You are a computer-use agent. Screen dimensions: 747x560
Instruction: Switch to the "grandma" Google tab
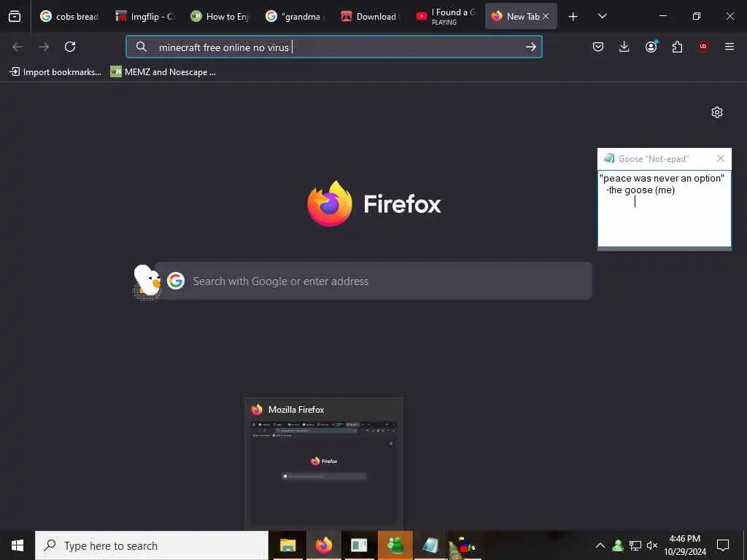(x=295, y=16)
